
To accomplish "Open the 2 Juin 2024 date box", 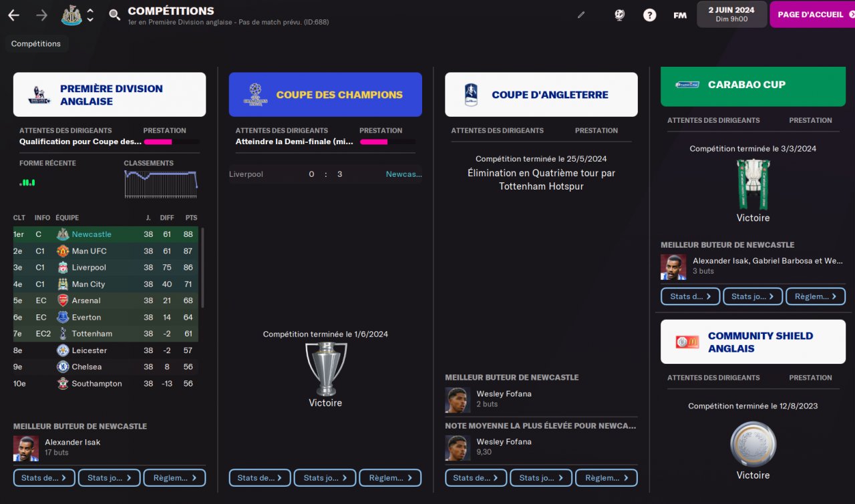I will coord(731,15).
